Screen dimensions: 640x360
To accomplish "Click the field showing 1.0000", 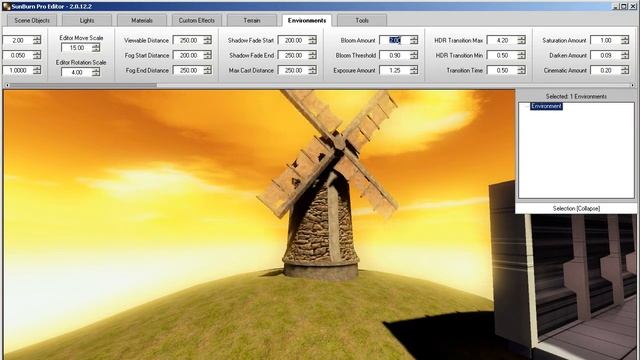I will pos(18,70).
